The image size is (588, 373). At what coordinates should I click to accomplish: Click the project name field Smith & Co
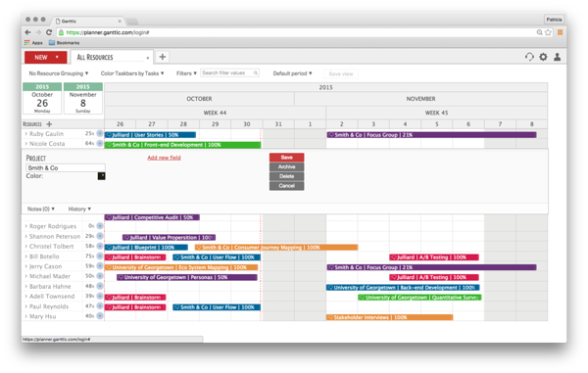point(66,167)
